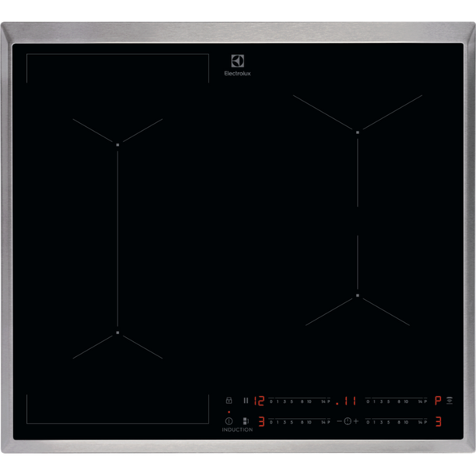The height and width of the screenshot is (476, 476).
Task: Select rear-left cooking zone center marker
Action: click(x=117, y=145)
